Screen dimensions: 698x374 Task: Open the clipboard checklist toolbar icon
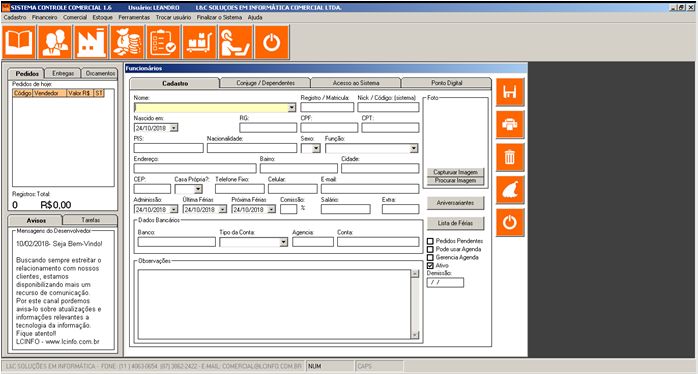click(x=163, y=42)
